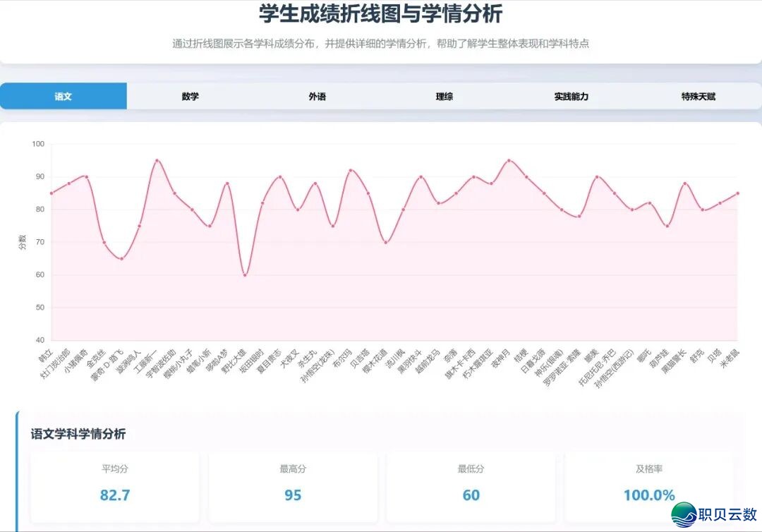Click the 及格率 100.0% value
Viewport: 762px width, 532px height.
[648, 495]
